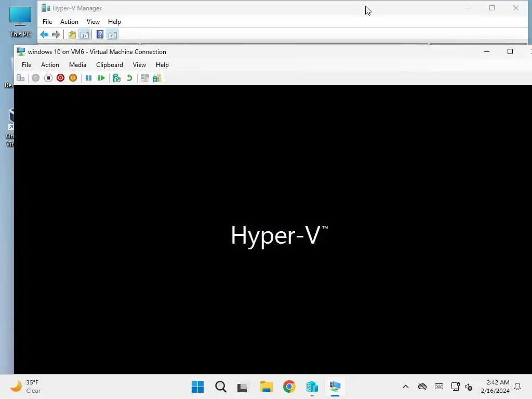Screen dimensions: 532x399
Task: Open the This PC desktop icon
Action: (20, 22)
